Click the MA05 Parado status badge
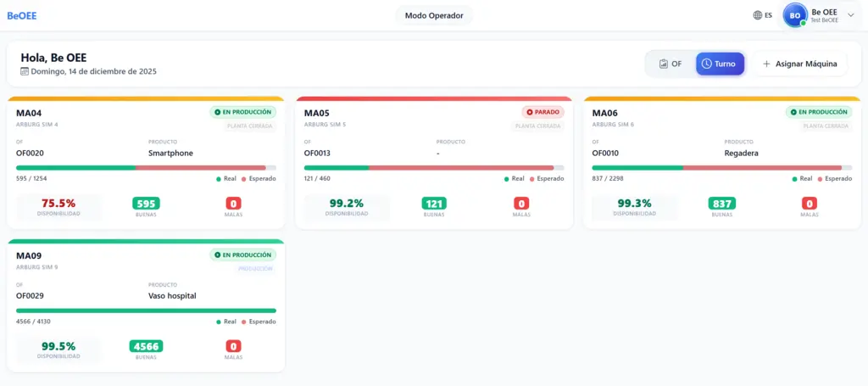Viewport: 868px width, 386px height. pos(543,112)
